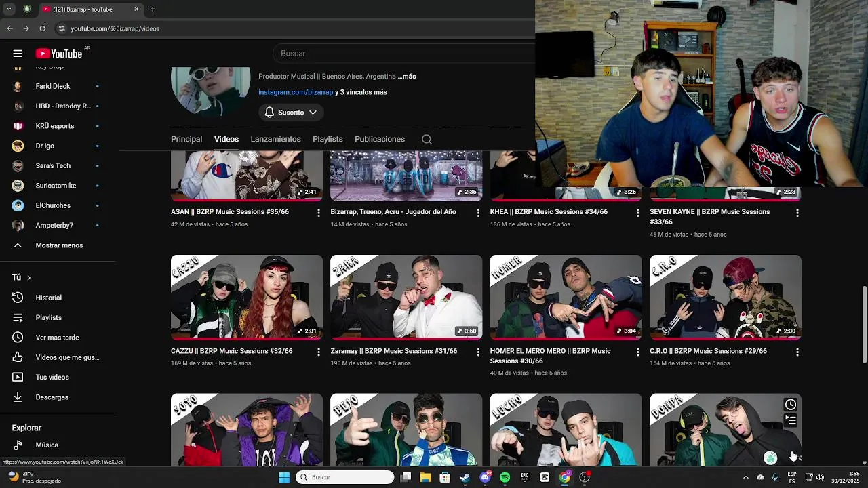
Task: Expand the Tú section chevron
Action: point(28,278)
